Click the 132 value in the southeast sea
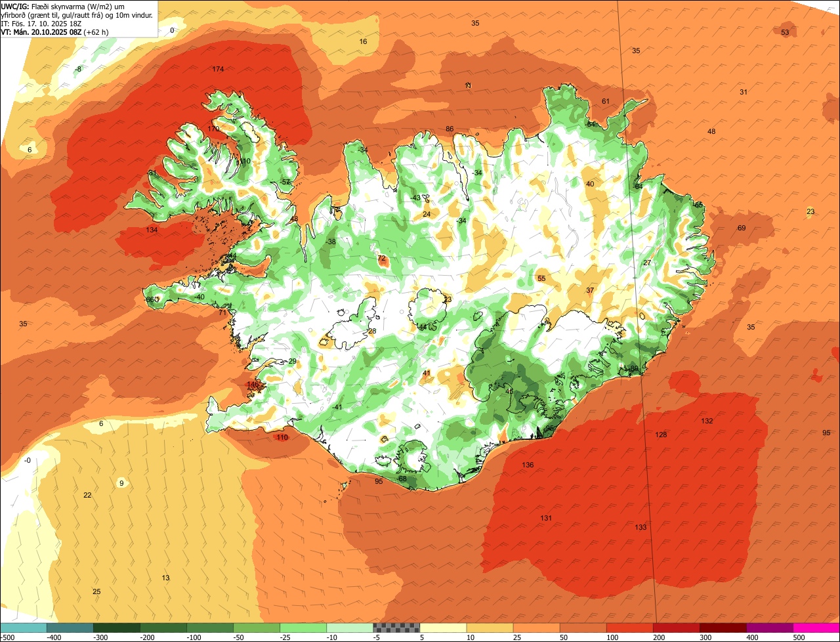 tap(707, 421)
